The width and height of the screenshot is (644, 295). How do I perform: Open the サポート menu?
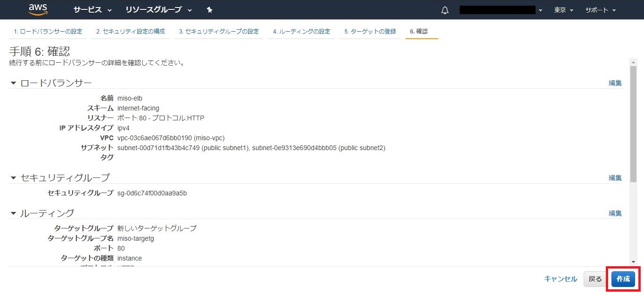600,10
